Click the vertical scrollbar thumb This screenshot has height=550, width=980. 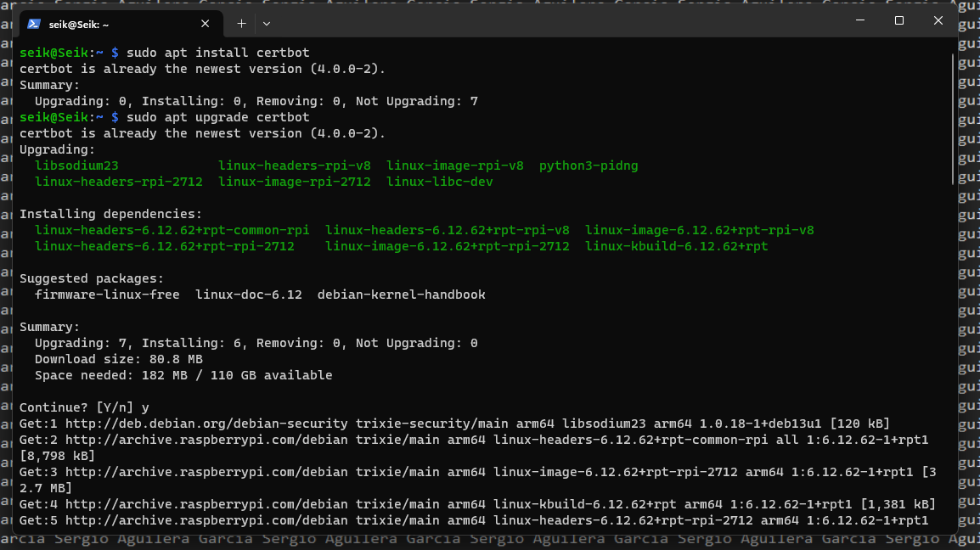click(x=953, y=119)
